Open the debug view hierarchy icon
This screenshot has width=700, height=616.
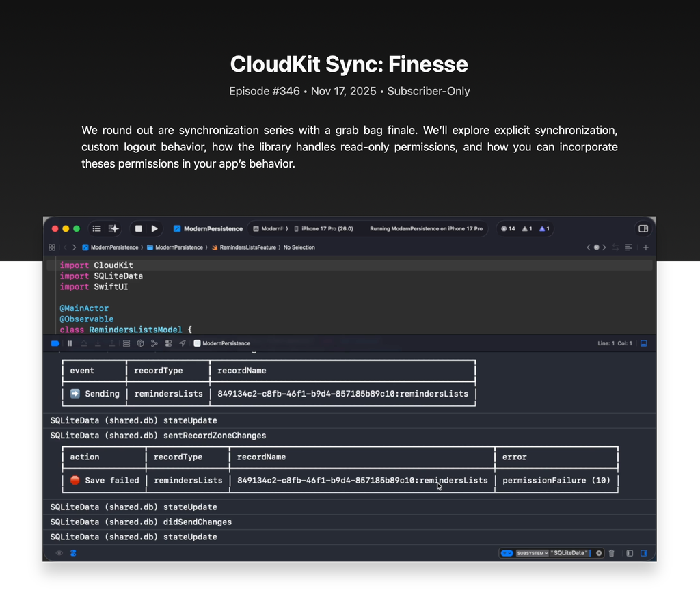(x=126, y=343)
